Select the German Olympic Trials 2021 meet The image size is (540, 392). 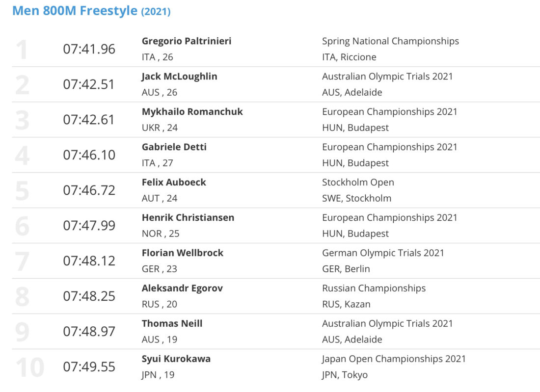tap(383, 253)
